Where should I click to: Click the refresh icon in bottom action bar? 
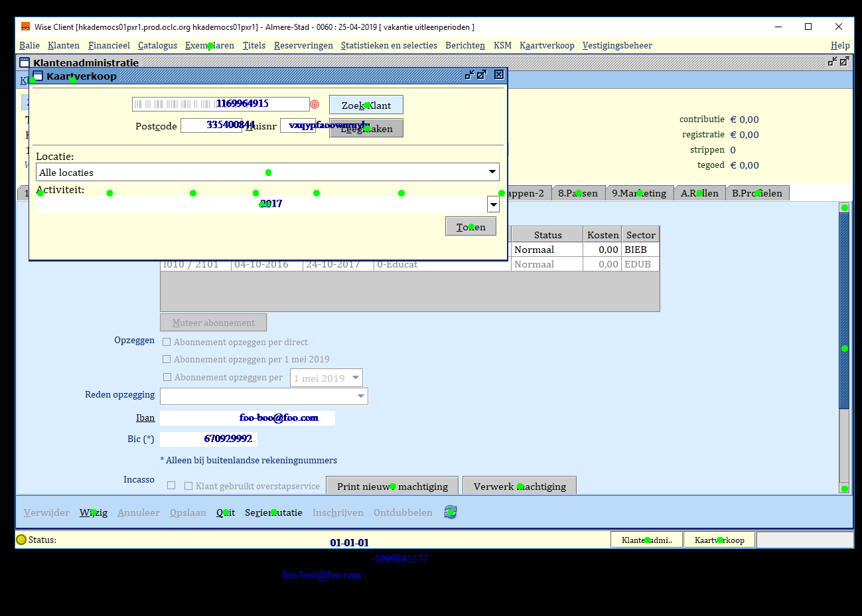tap(451, 512)
